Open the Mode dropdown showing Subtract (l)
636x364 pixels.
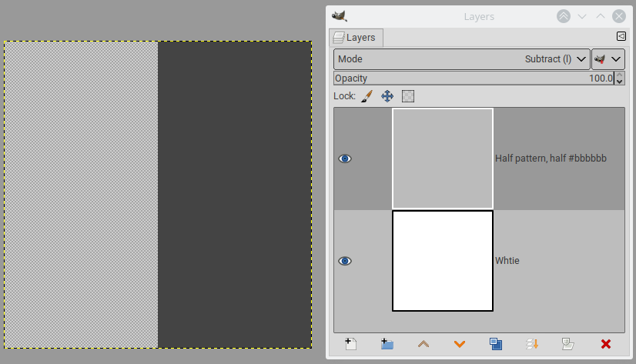(462, 59)
